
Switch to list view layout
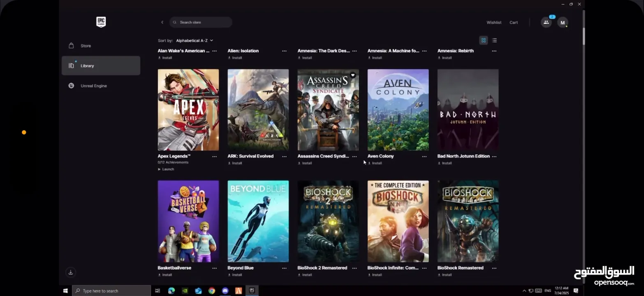(494, 40)
